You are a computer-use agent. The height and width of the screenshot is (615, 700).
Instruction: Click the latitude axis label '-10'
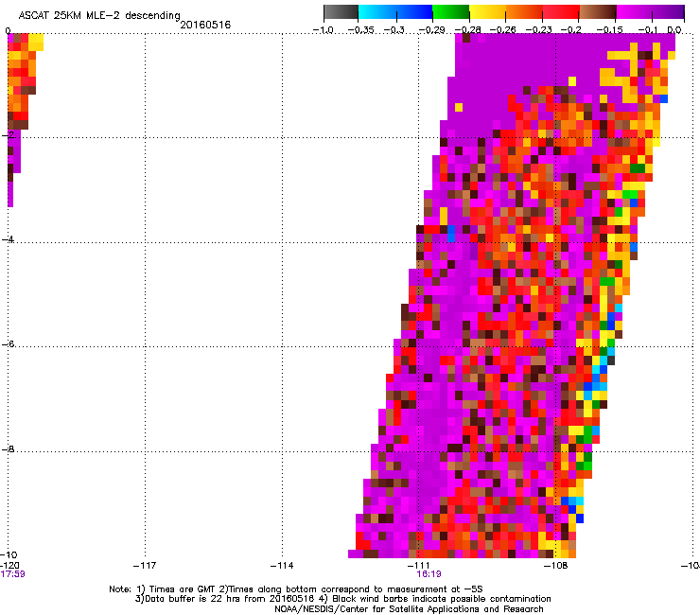[x=9, y=554]
